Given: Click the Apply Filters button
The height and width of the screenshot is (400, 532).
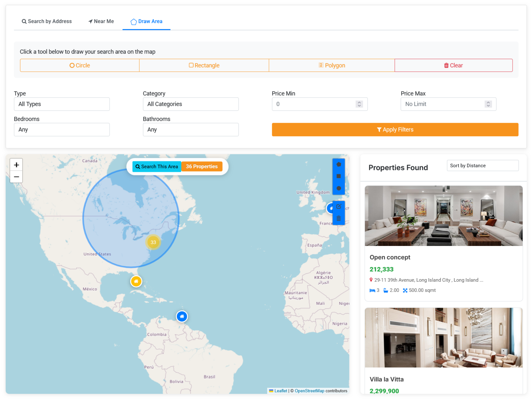Looking at the screenshot, I should pyautogui.click(x=395, y=130).
